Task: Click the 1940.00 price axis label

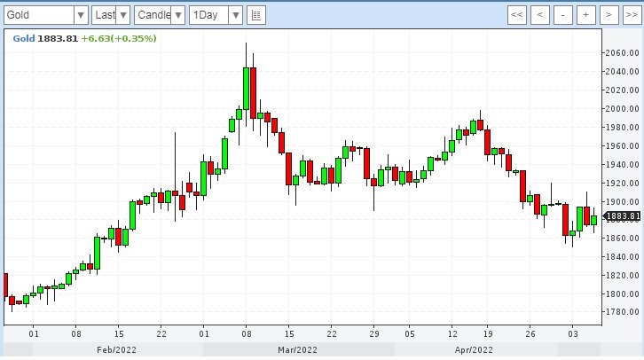Action: [623, 165]
